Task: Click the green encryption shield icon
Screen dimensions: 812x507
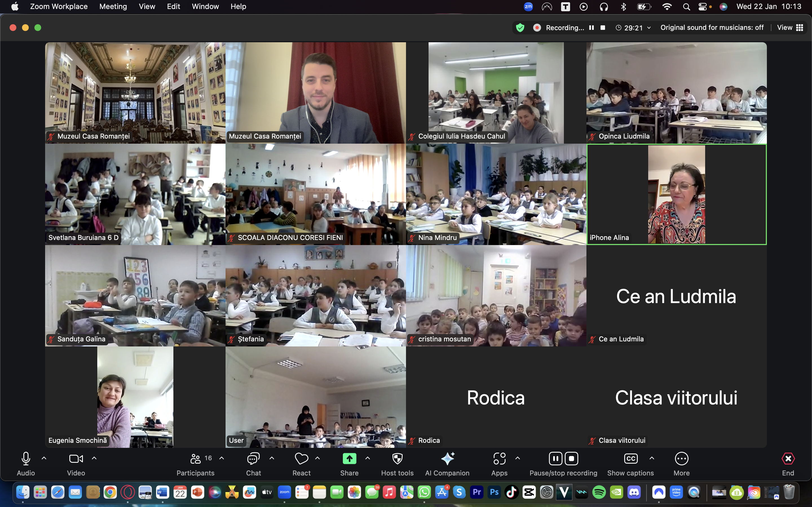Action: tap(520, 28)
